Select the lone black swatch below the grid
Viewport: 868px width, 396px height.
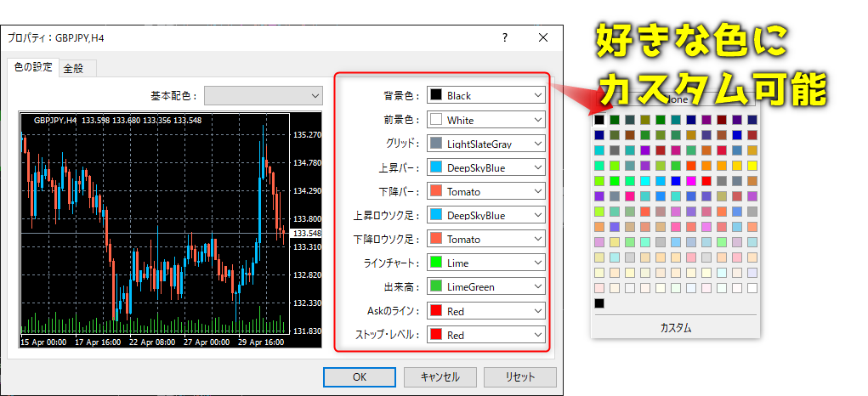[599, 303]
